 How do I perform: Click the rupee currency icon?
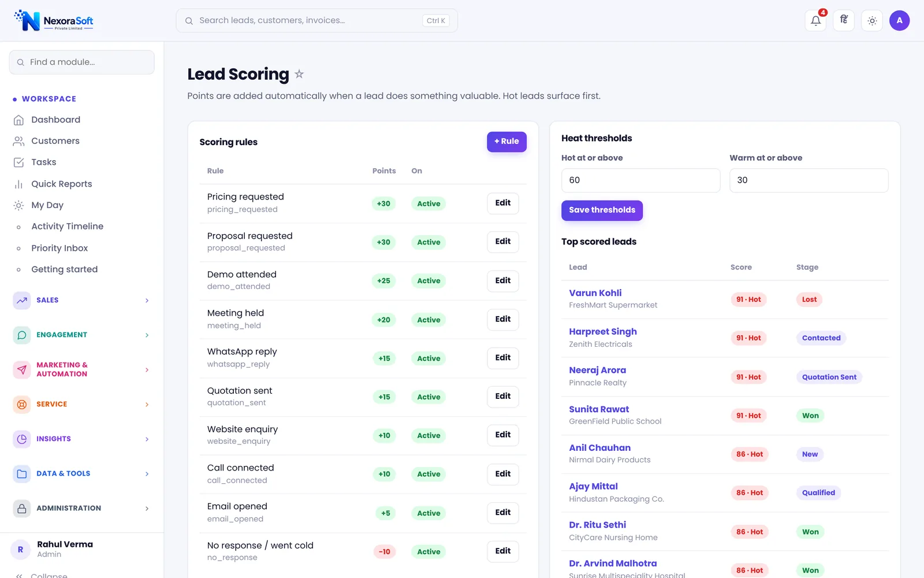point(844,21)
